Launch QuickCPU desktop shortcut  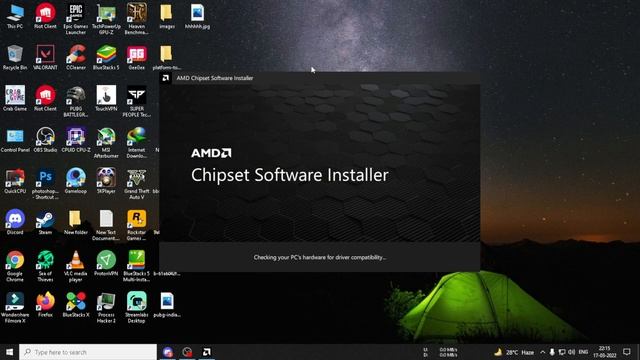15,181
